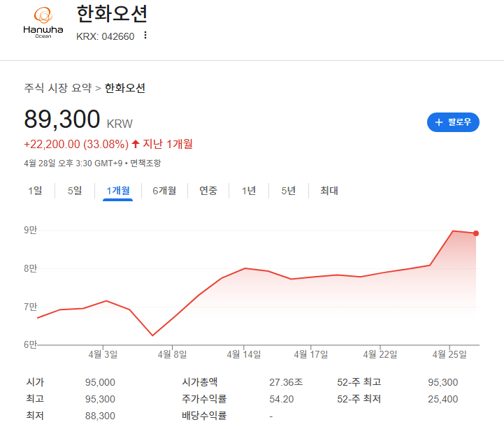
Task: Open the 면책조항 disclaimer link
Action: (145, 163)
